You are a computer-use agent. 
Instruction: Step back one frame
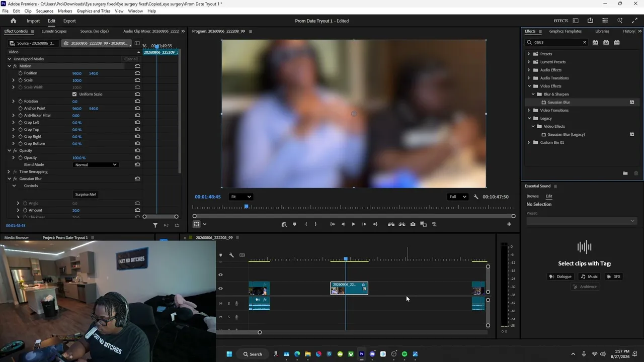[343, 224]
